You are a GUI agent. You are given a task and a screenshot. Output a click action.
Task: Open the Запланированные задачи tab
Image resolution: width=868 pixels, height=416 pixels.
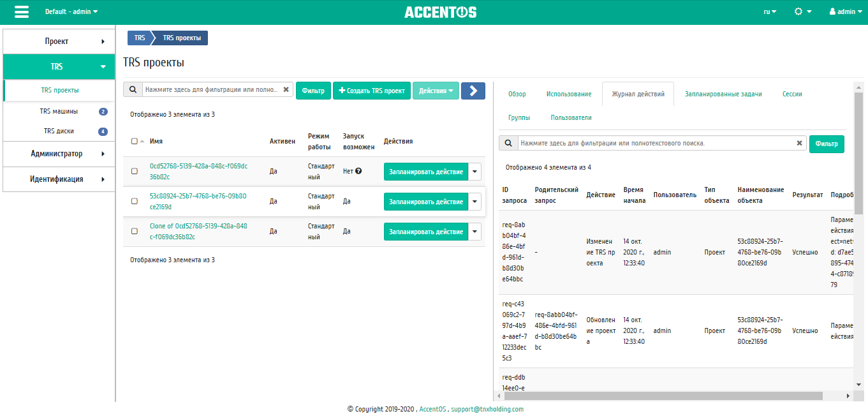point(723,94)
